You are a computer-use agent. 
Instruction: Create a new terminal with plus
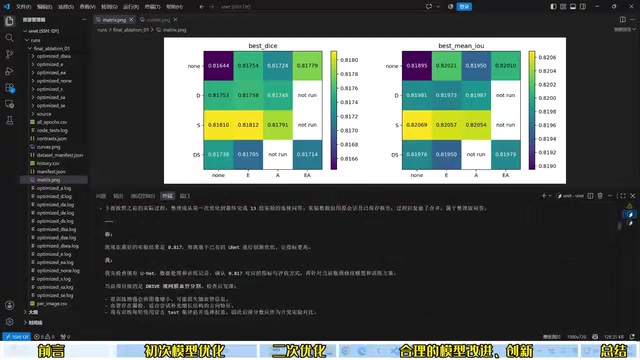(543, 196)
